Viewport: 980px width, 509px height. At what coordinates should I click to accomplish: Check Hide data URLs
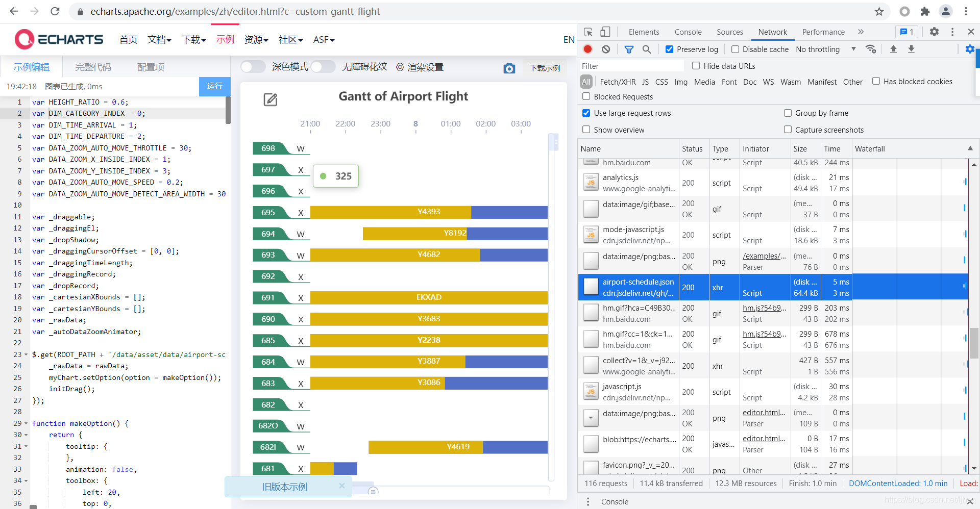696,66
